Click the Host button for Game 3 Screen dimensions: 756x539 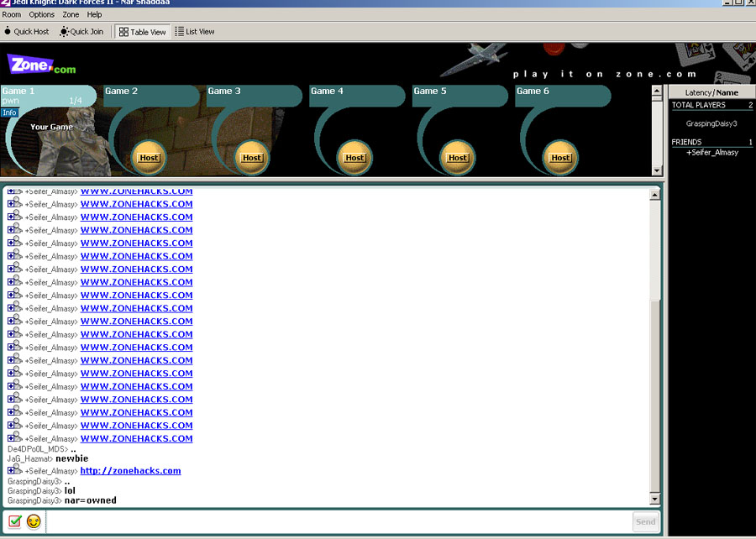(252, 158)
